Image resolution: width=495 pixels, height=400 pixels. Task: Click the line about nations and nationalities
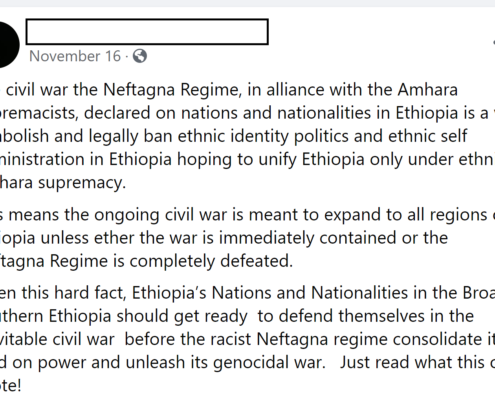pyautogui.click(x=247, y=113)
